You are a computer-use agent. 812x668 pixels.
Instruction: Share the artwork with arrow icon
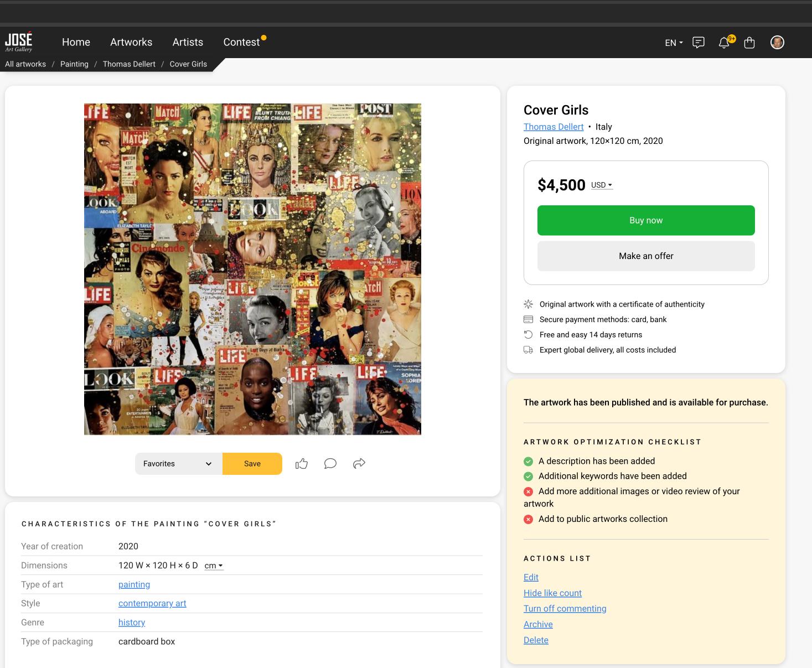[x=359, y=463]
